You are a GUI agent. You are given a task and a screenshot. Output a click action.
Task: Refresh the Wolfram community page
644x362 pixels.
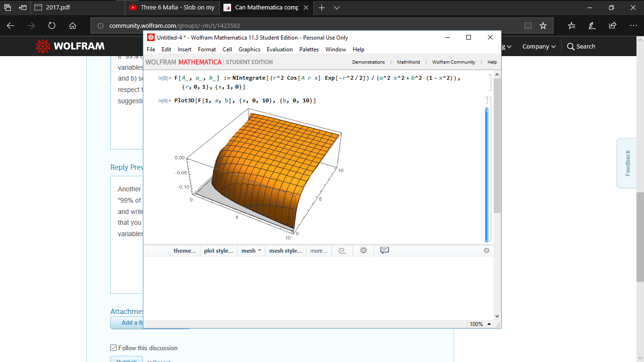coord(52,25)
